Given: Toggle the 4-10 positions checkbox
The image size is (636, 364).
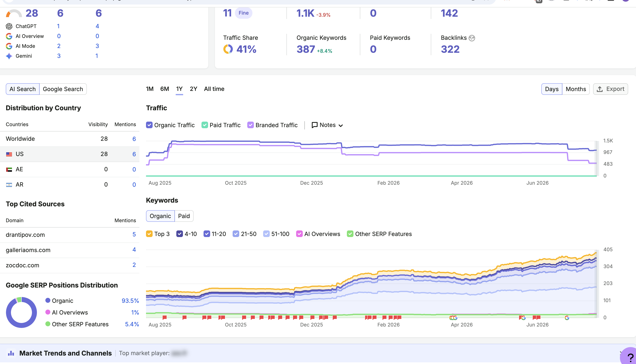Looking at the screenshot, I should pyautogui.click(x=180, y=234).
